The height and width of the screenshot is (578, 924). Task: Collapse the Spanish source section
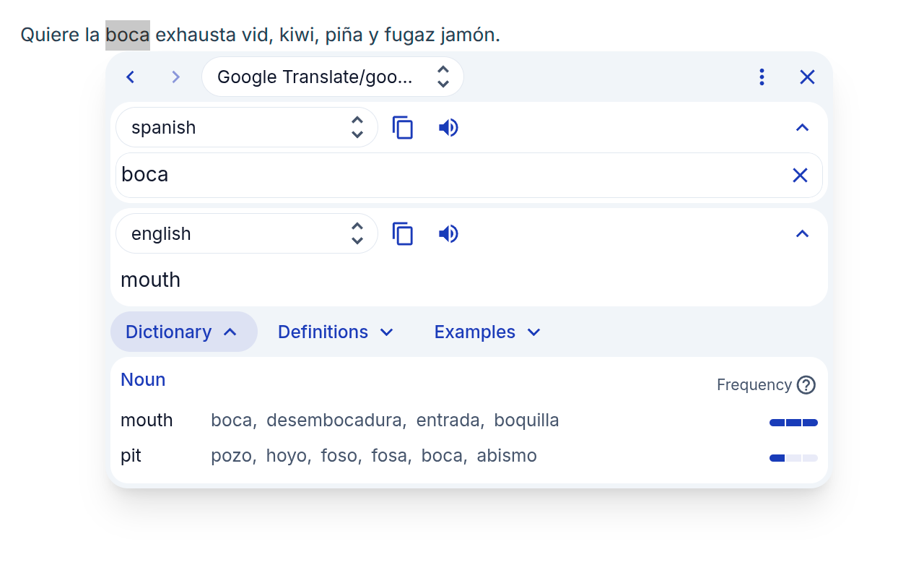802,128
